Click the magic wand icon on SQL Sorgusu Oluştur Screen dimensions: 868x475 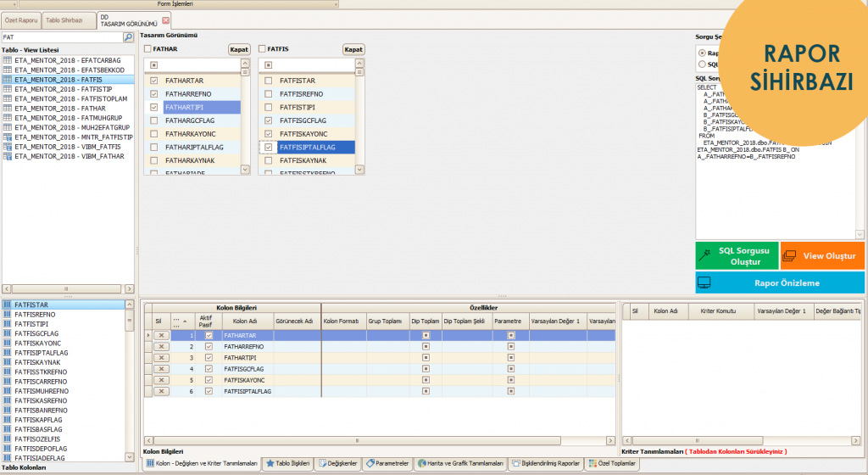[704, 255]
